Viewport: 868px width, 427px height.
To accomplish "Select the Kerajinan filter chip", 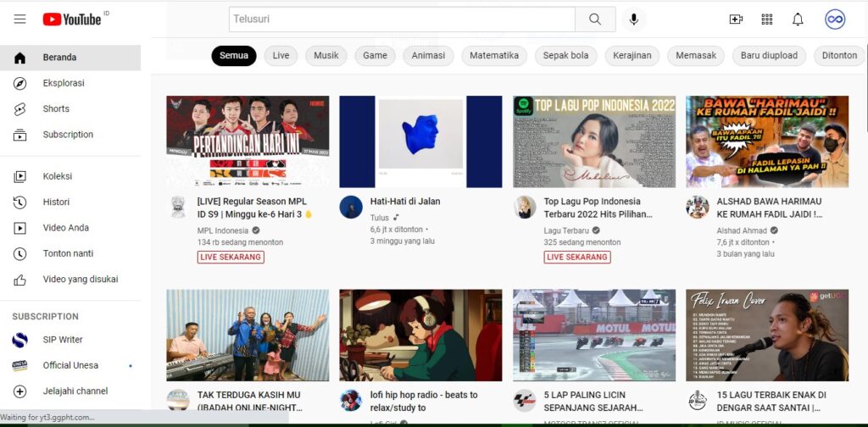I will [x=632, y=55].
